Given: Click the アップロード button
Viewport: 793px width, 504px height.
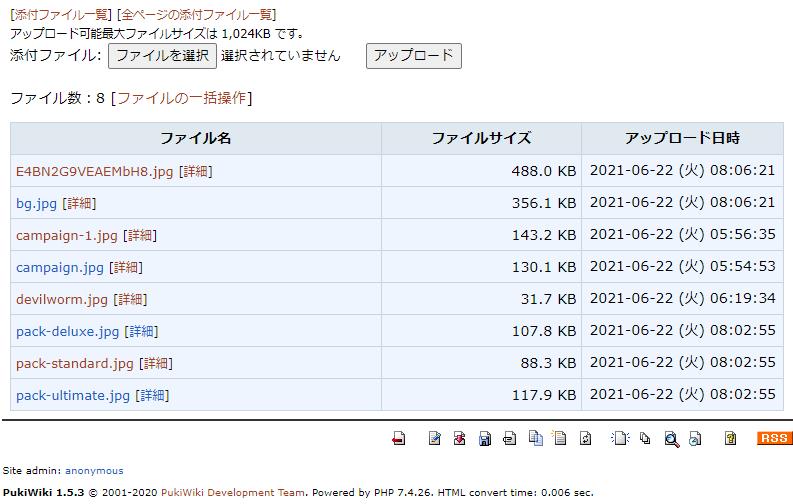Looking at the screenshot, I should (x=413, y=56).
